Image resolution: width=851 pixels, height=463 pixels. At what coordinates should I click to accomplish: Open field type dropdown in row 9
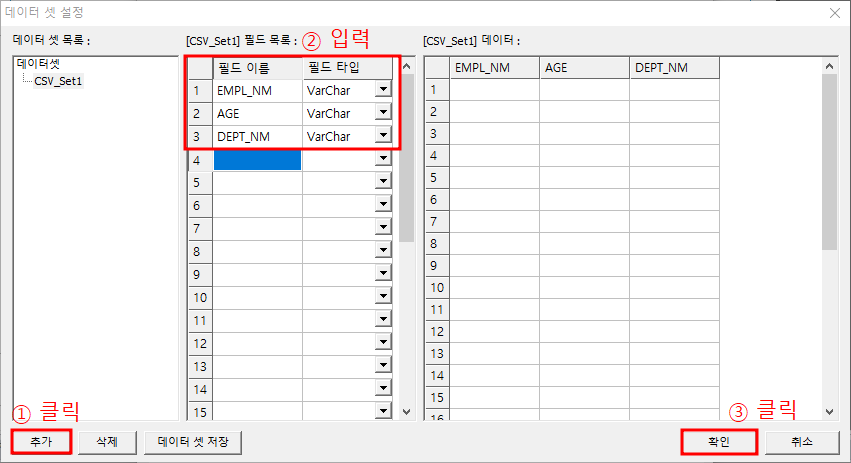383,273
